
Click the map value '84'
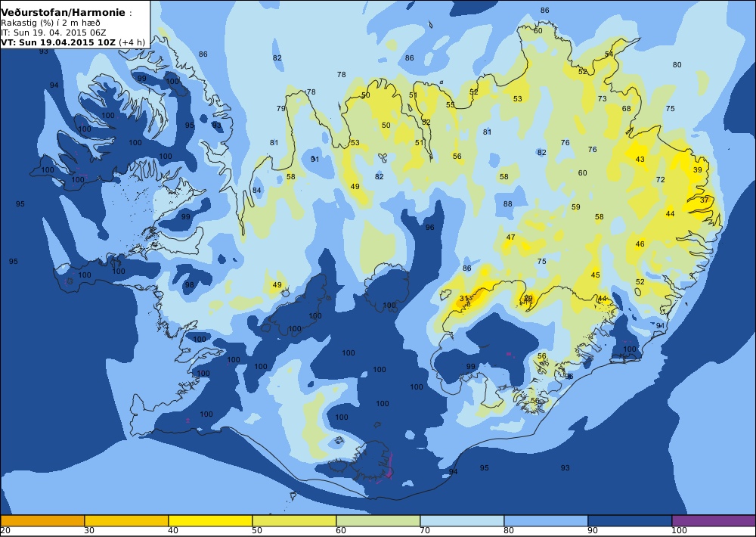[256, 191]
